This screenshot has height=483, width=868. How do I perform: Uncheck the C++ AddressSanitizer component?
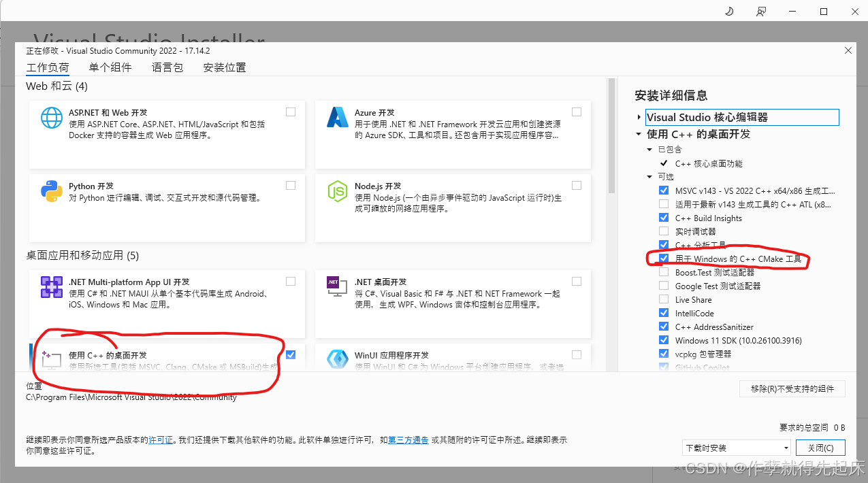(x=664, y=327)
